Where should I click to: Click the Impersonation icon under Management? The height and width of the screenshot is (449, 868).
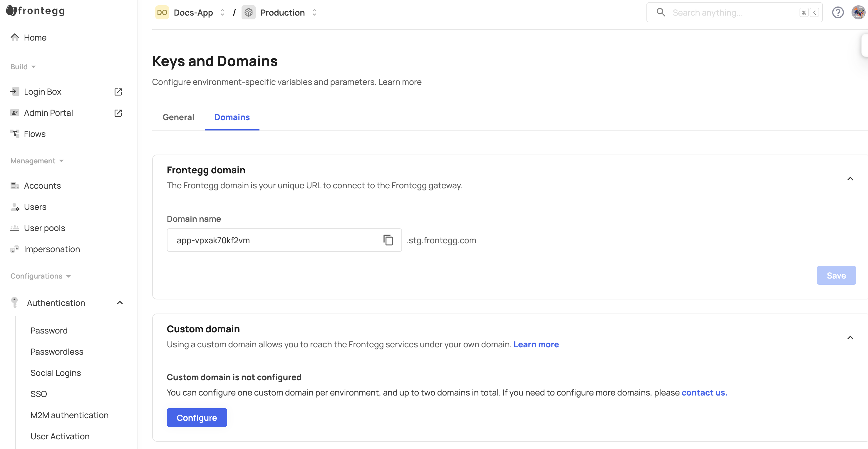point(14,249)
